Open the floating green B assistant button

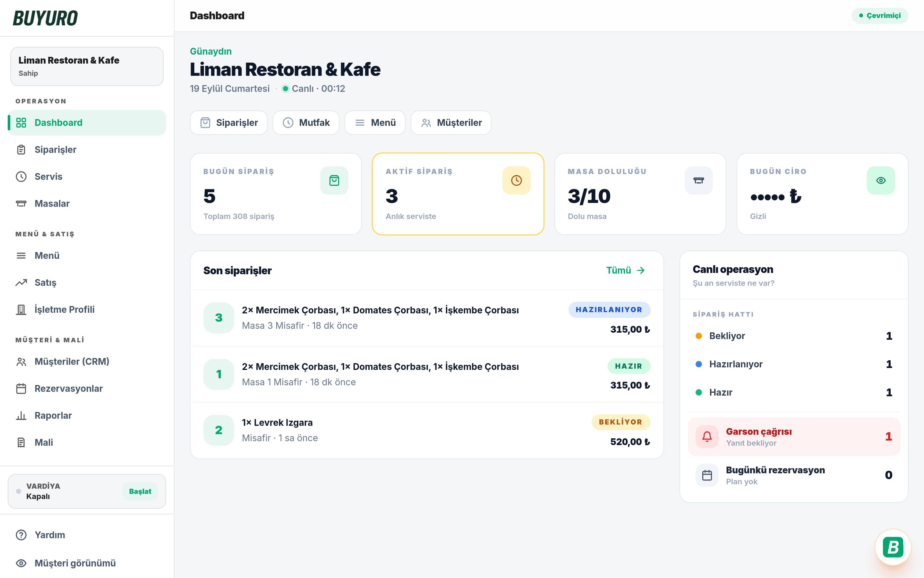point(893,547)
